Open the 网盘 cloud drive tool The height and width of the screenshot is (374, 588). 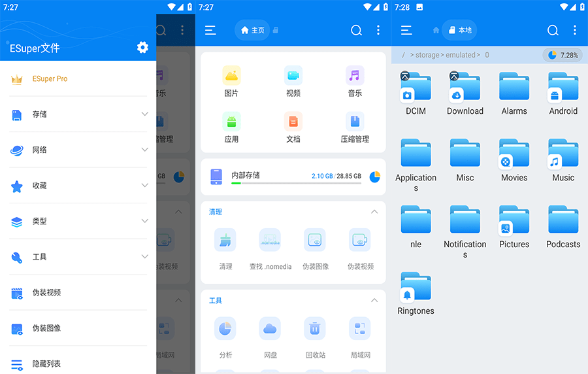tap(270, 338)
